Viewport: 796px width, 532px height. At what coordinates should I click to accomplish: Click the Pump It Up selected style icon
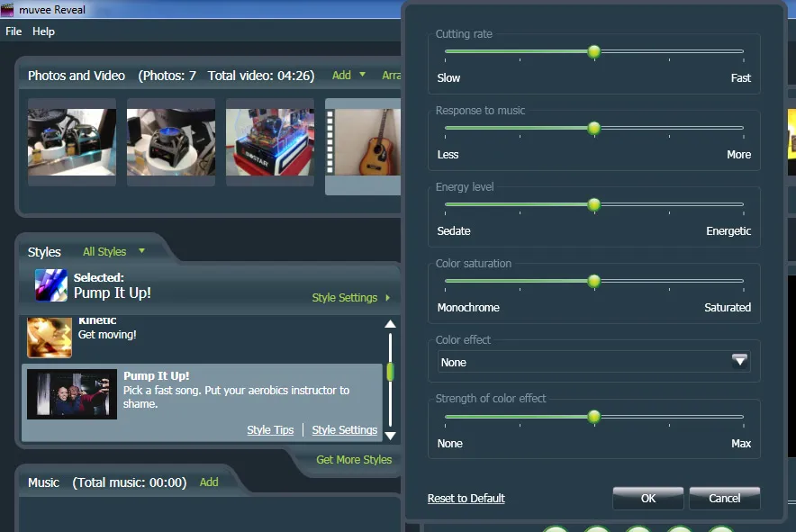click(x=50, y=285)
